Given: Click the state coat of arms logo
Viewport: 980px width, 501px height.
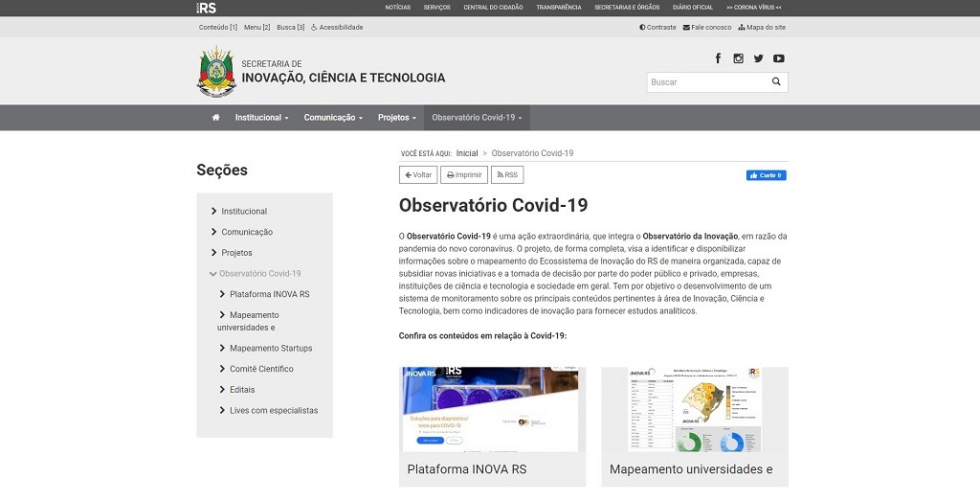Looking at the screenshot, I should point(214,72).
